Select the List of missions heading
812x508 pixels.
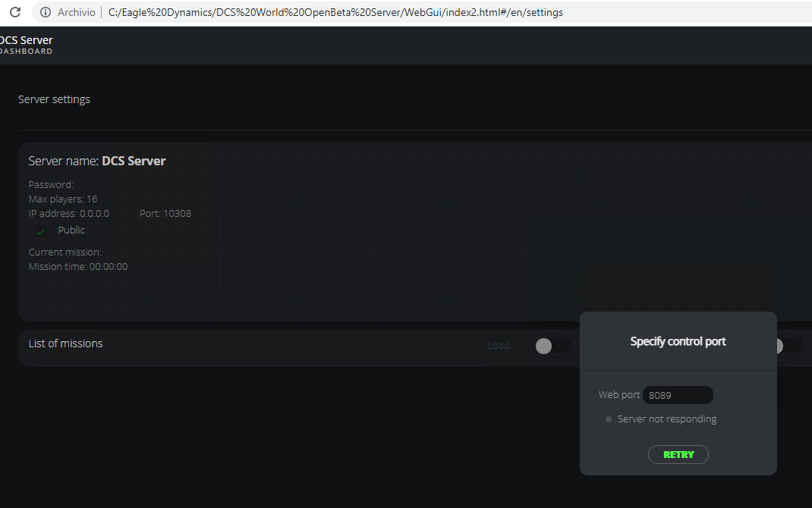coord(66,343)
